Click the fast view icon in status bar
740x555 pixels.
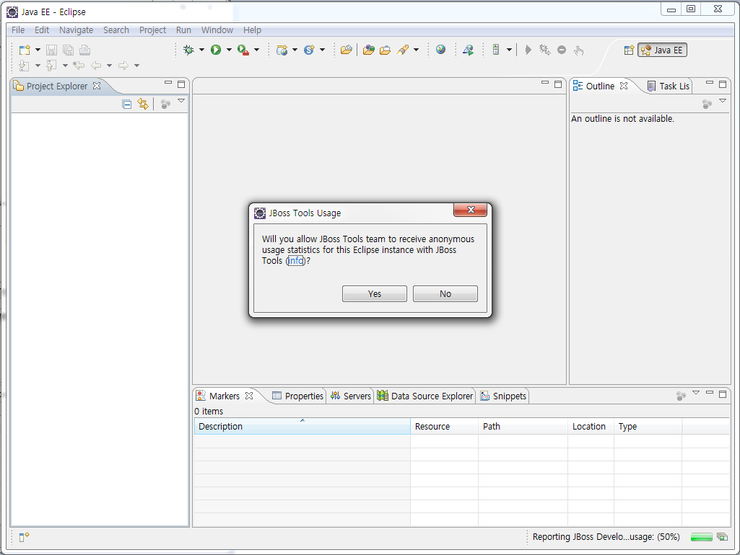coord(24,537)
